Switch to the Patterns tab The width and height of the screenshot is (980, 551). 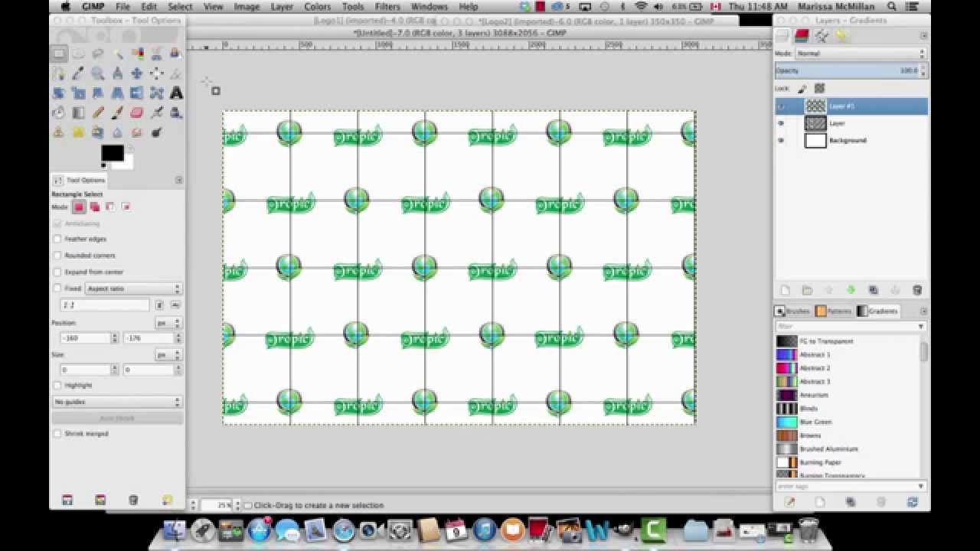tap(834, 311)
